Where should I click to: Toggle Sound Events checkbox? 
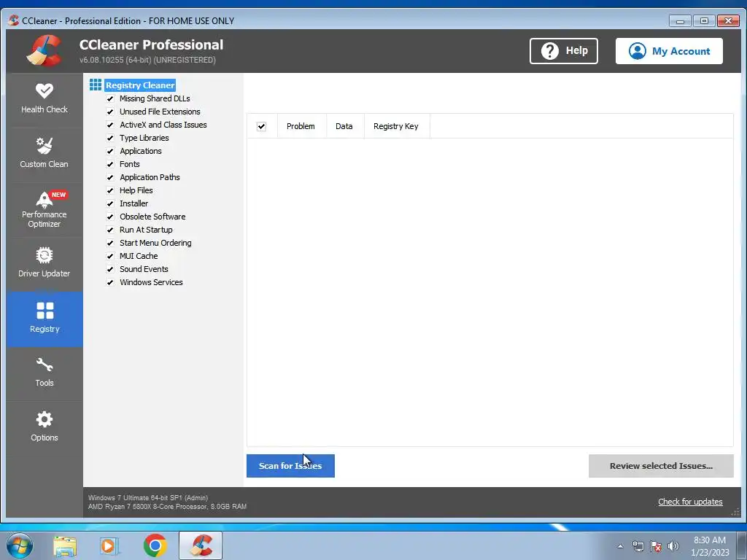[110, 269]
